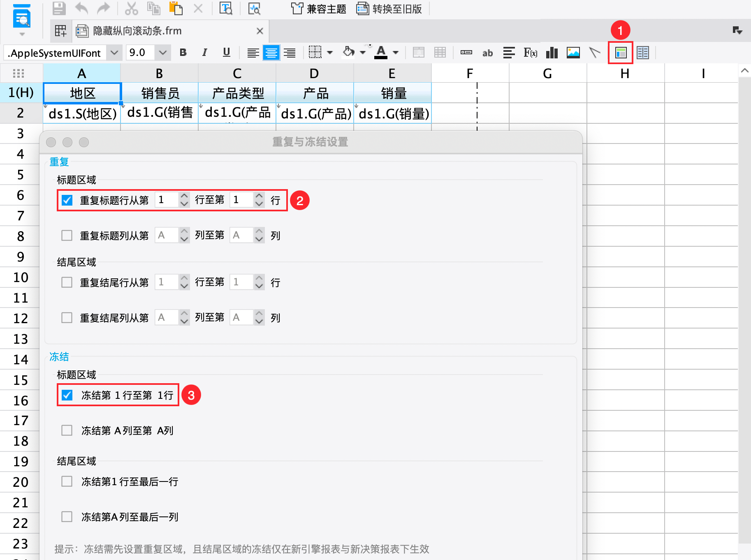Enable the 重复结尾列从第 checkbox

(67, 318)
